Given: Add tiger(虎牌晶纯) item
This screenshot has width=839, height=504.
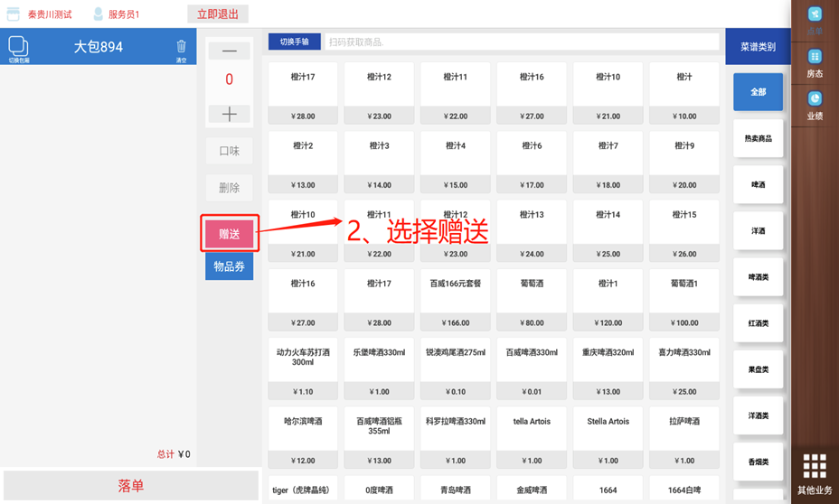Looking at the screenshot, I should [303, 489].
